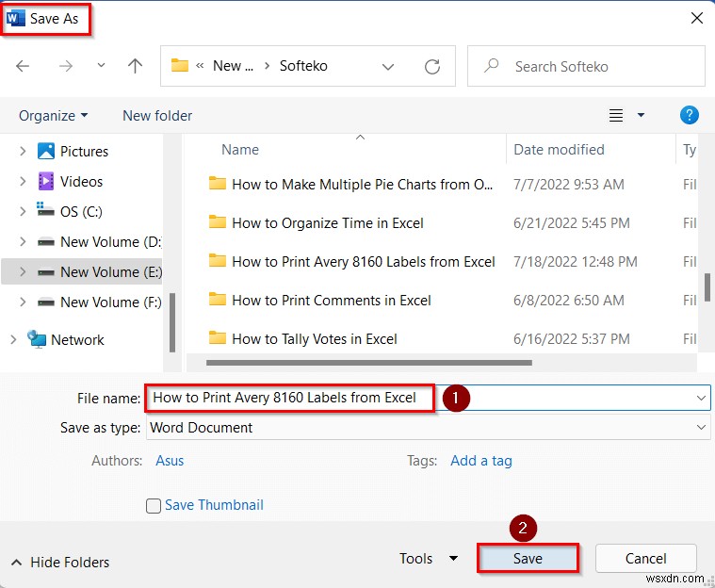Click the 7/18/2022 12:48 PM date cell

[x=575, y=262]
